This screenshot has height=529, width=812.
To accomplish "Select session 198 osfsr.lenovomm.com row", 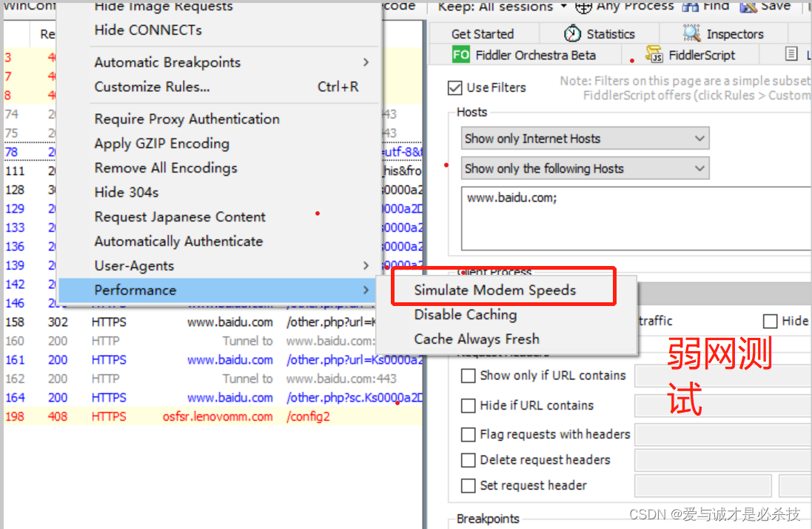I will [x=213, y=416].
